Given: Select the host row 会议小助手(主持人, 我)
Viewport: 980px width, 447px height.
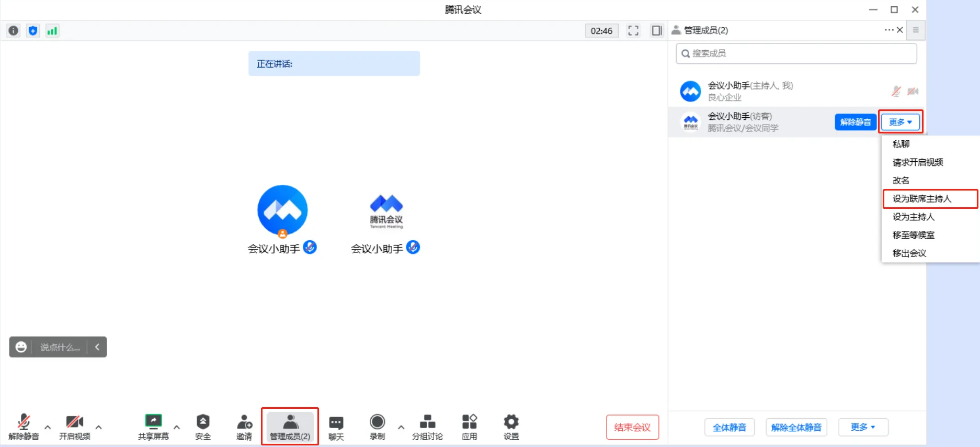Looking at the screenshot, I should [x=797, y=91].
